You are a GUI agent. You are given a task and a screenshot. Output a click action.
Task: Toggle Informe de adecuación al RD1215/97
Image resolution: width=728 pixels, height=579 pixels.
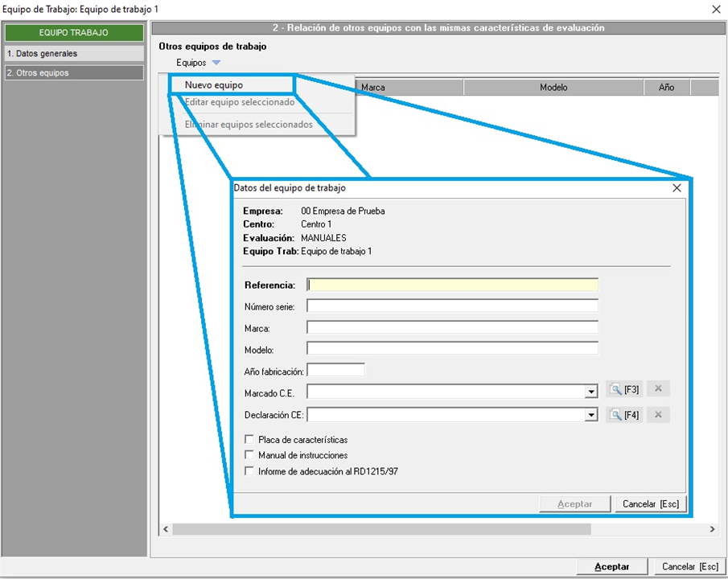click(249, 471)
